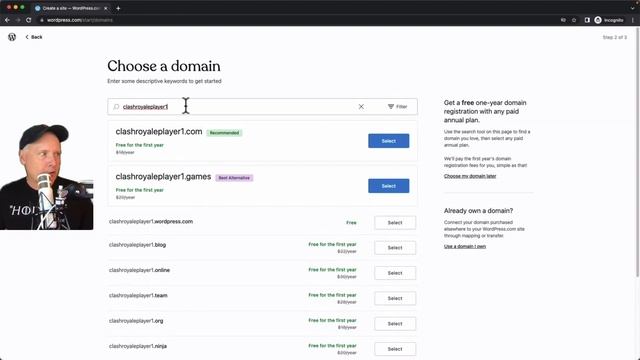This screenshot has height=360, width=640.
Task: Click Use a domain I own link
Action: pyautogui.click(x=465, y=247)
